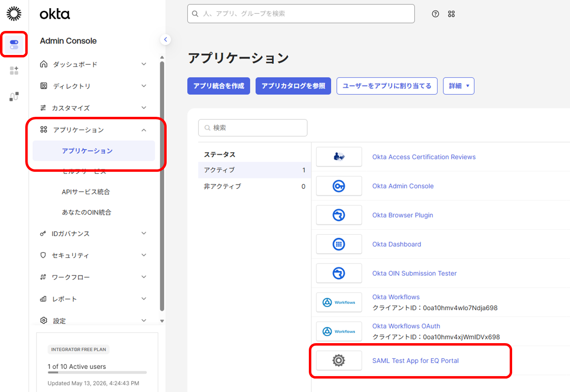
Task: Collapse the side navigation with the arrow button
Action: [x=165, y=39]
